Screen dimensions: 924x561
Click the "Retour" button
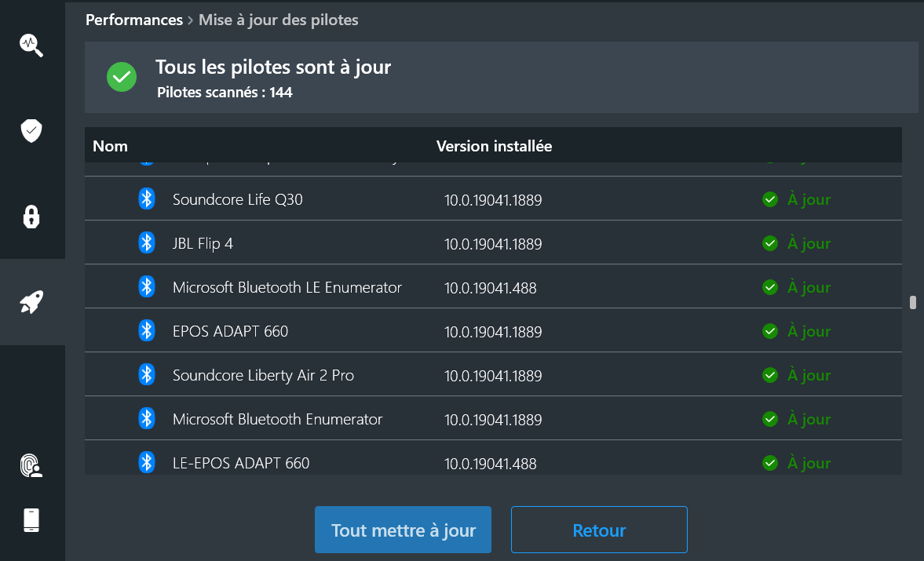pyautogui.click(x=598, y=530)
